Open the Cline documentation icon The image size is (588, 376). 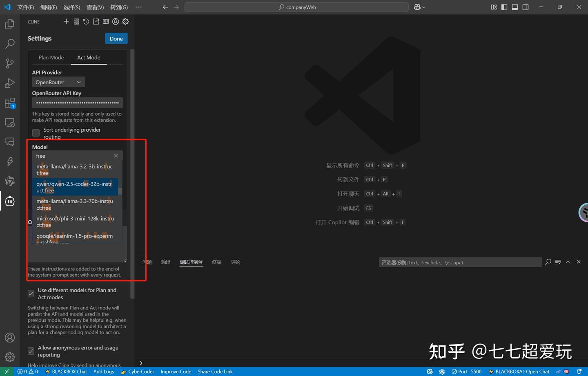105,21
